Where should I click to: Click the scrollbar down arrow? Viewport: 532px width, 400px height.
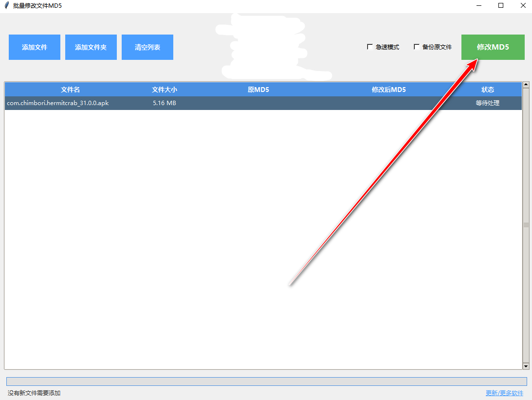pyautogui.click(x=526, y=366)
